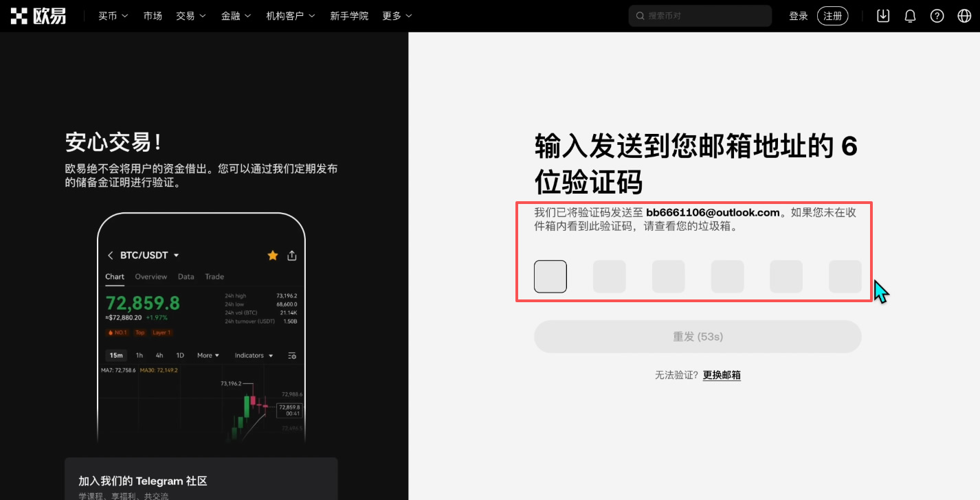The width and height of the screenshot is (980, 500).
Task: Click the share icon on the chart preview
Action: (291, 255)
